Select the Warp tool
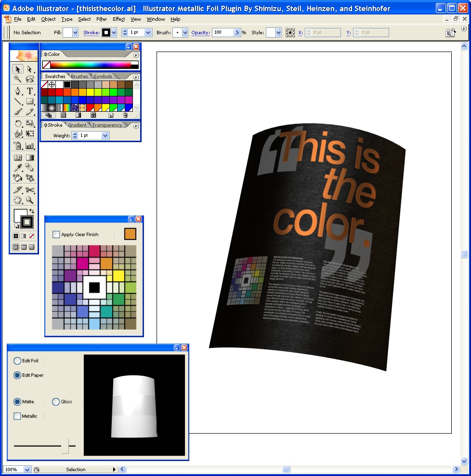This screenshot has width=471, height=476. (x=18, y=133)
